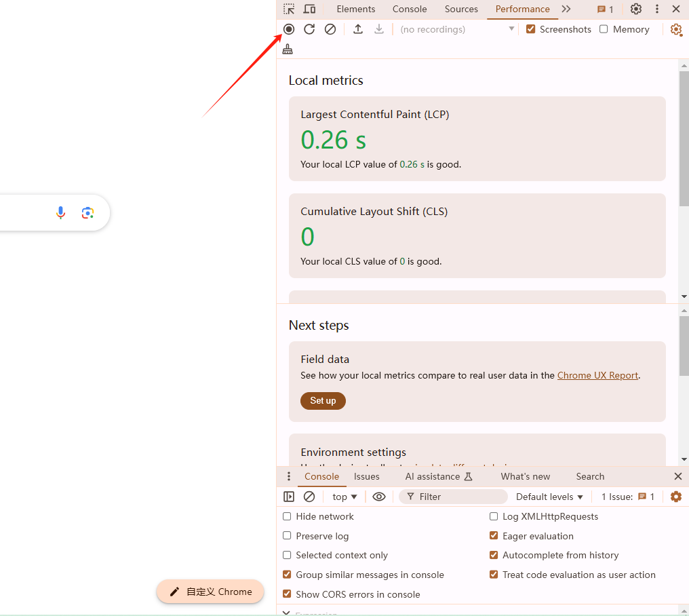This screenshot has width=689, height=616.
Task: Toggle the device toolbar icon
Action: coord(309,9)
